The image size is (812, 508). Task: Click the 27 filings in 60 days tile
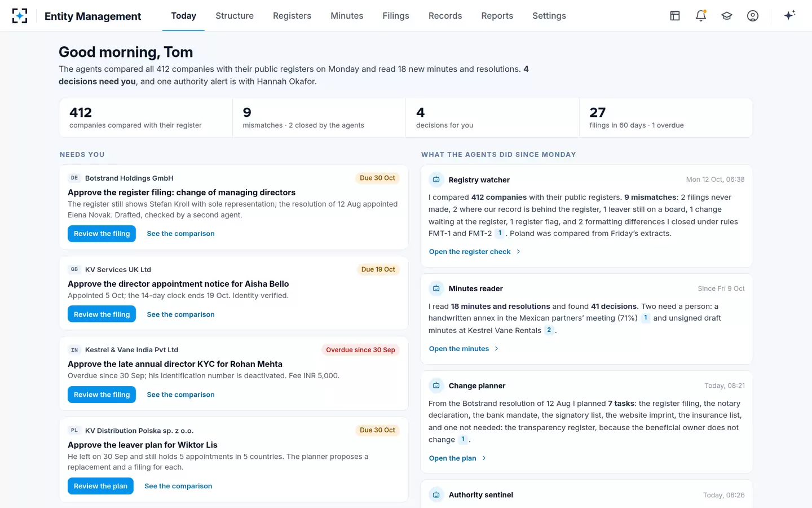[666, 118]
